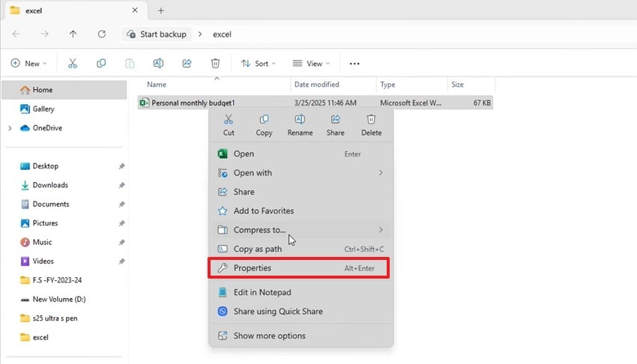Expand the Open with submenu
637x364 pixels.
pos(381,173)
